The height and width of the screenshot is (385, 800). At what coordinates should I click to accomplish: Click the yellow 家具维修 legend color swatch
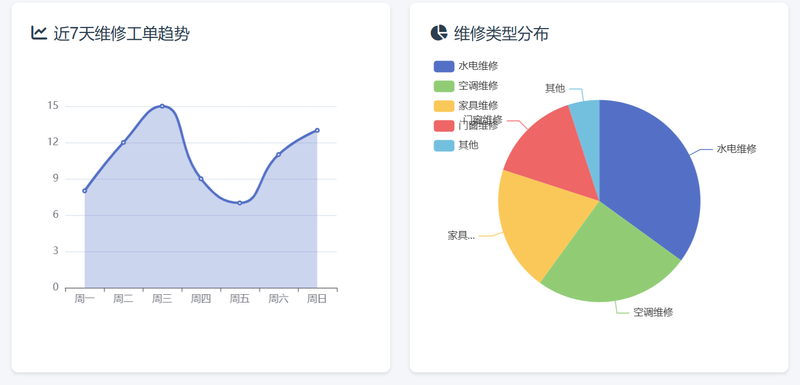click(443, 106)
